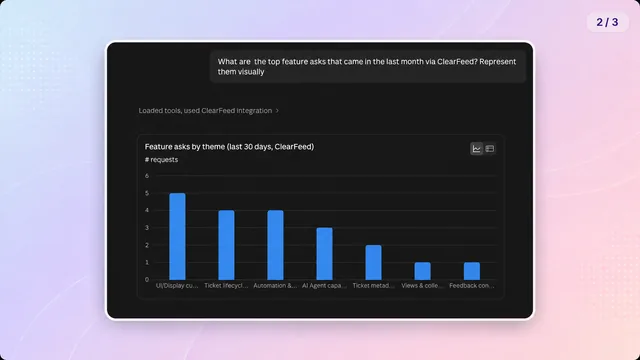Expand the 'Loaded tools, used ClearFeed integration' details

pos(209,111)
